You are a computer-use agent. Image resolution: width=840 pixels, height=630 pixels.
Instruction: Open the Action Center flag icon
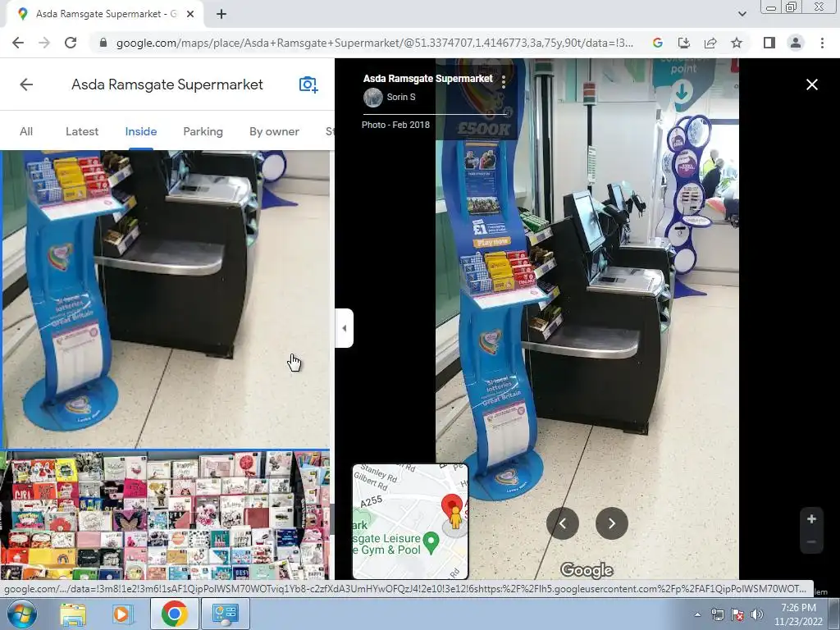coord(737,614)
